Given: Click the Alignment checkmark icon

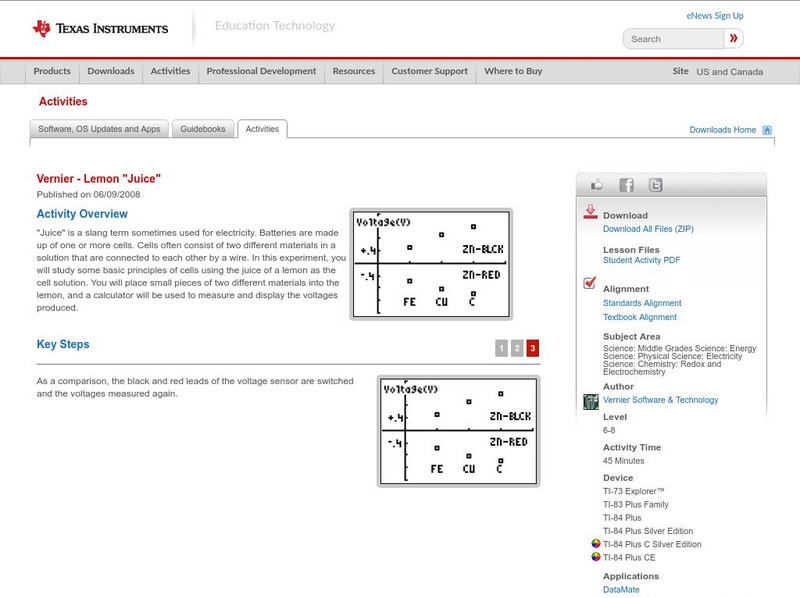Looking at the screenshot, I should click(x=590, y=283).
